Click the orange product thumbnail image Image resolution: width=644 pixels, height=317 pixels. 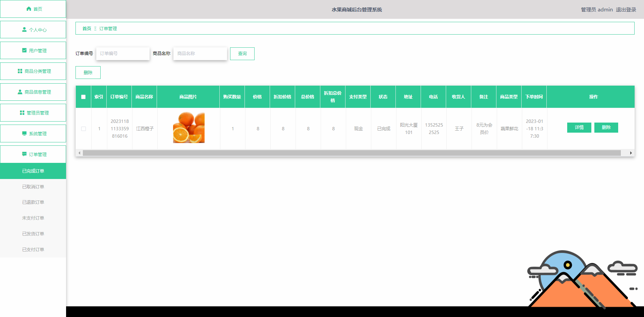pos(189,128)
